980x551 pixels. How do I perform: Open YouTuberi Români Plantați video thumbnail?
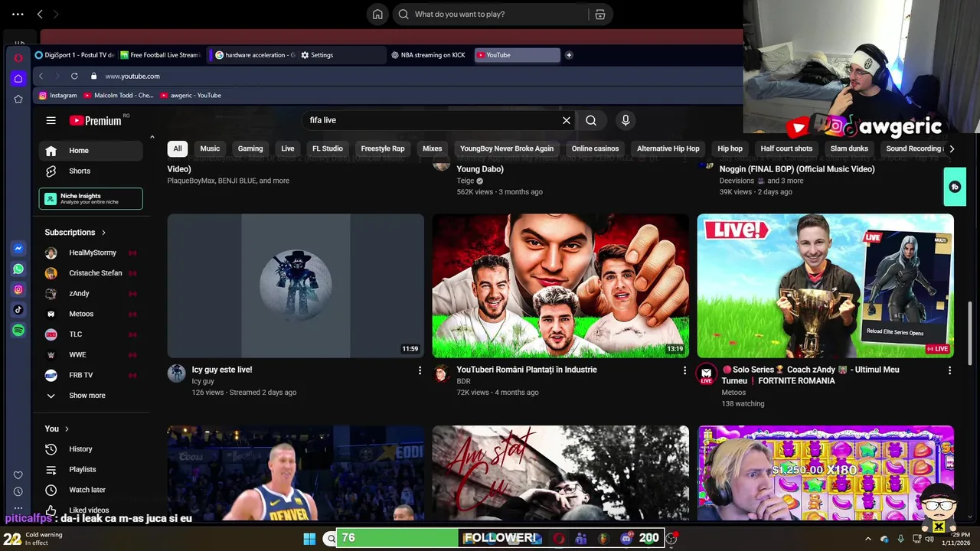tap(560, 285)
